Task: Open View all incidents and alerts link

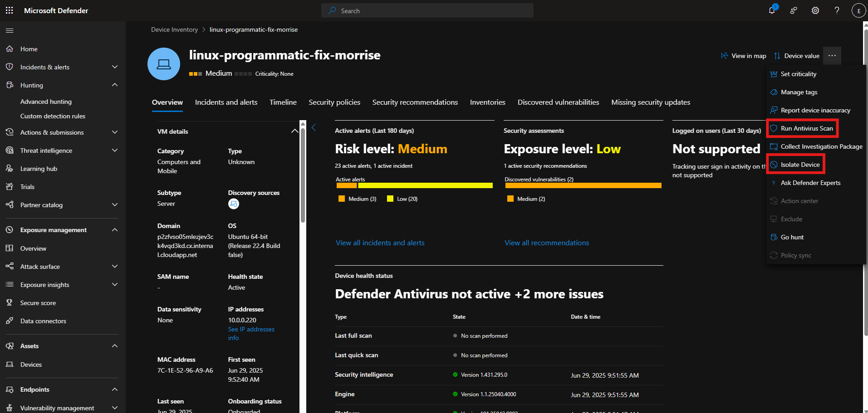Action: point(380,243)
